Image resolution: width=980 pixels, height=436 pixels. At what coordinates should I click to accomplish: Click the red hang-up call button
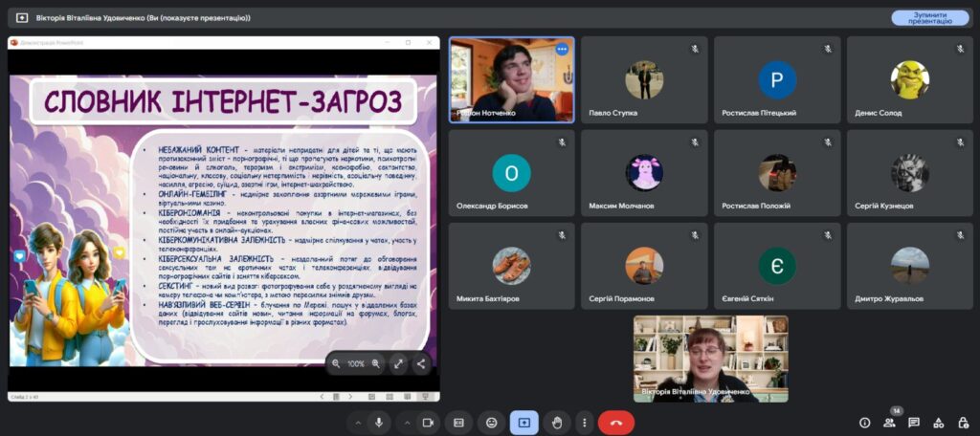[615, 422]
